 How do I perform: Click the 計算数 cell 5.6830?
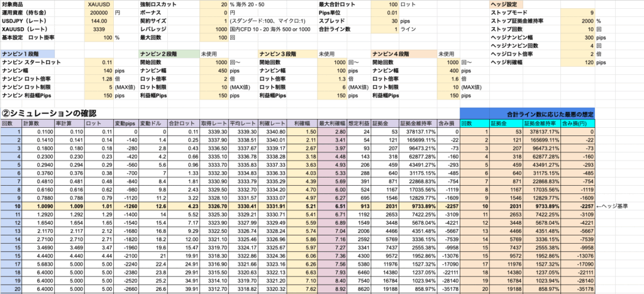tap(38, 264)
